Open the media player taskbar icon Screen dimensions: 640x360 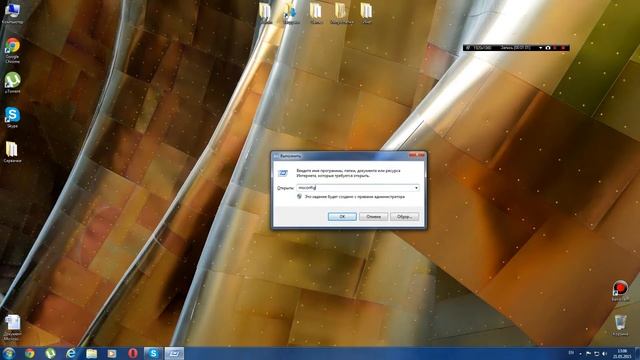click(112, 353)
